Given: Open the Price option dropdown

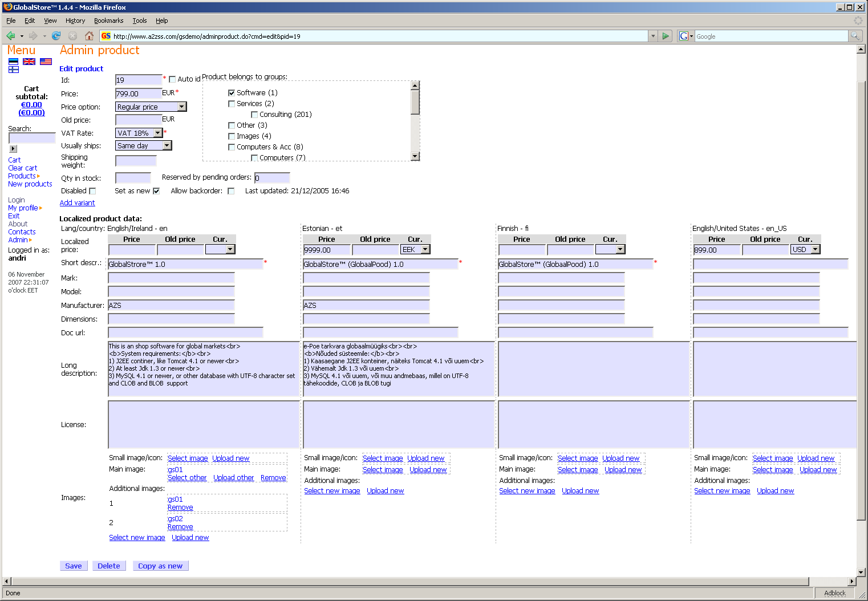Looking at the screenshot, I should pyautogui.click(x=151, y=107).
